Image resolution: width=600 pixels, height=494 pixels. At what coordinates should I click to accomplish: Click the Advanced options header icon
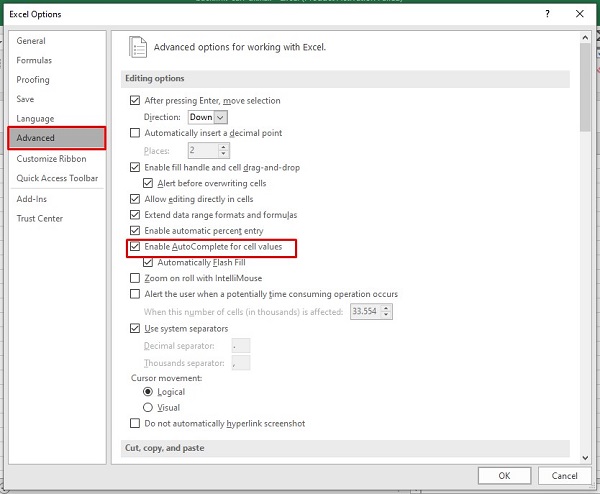[x=137, y=47]
